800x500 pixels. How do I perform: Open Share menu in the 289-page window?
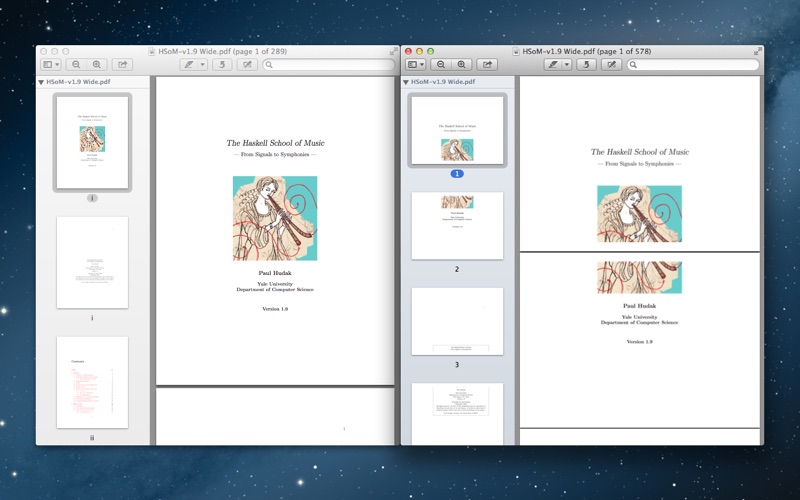tap(122, 65)
